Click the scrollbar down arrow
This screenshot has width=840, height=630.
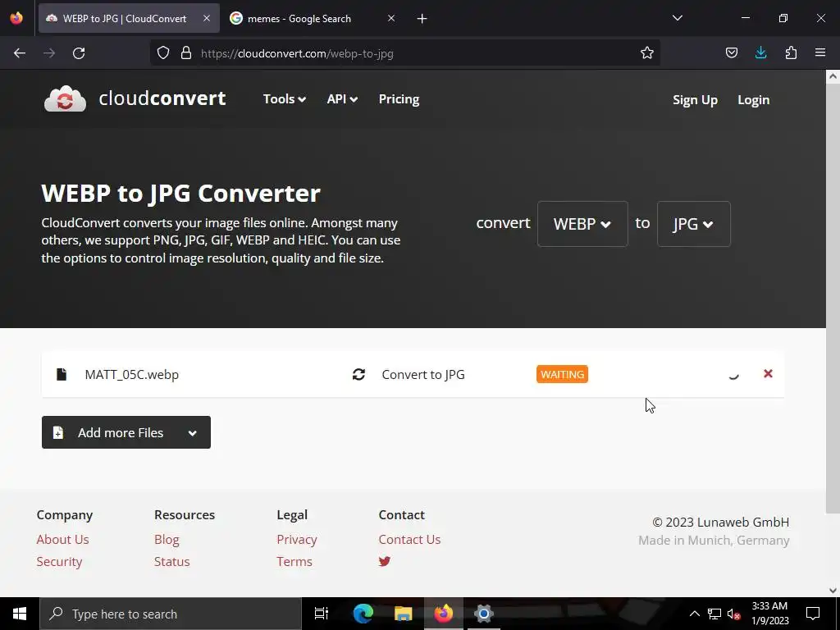(x=833, y=591)
